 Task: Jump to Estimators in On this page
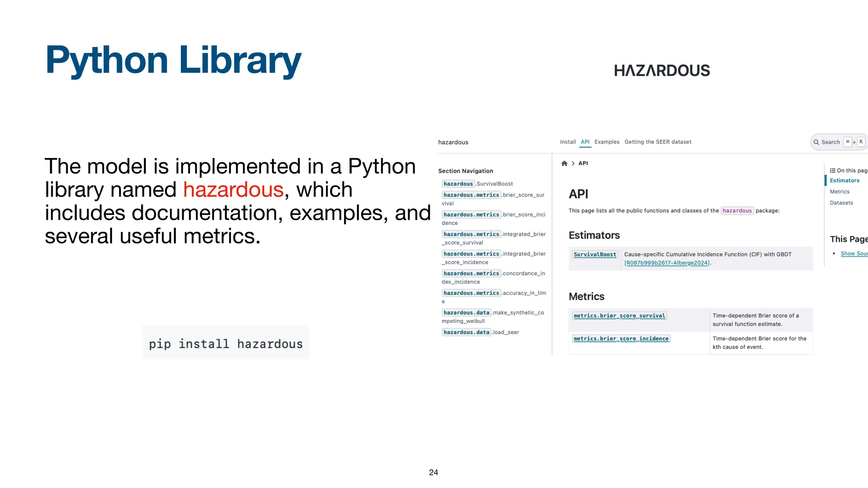(844, 180)
